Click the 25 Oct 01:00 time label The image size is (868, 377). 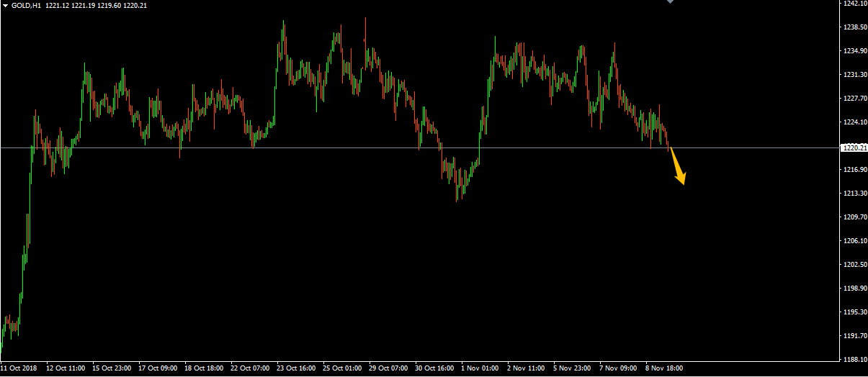342,368
